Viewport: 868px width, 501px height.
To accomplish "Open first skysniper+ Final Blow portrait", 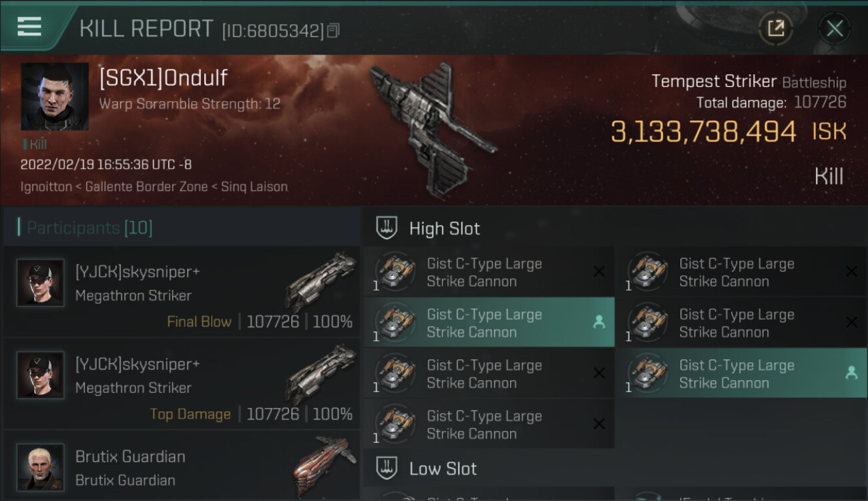I will point(41,283).
